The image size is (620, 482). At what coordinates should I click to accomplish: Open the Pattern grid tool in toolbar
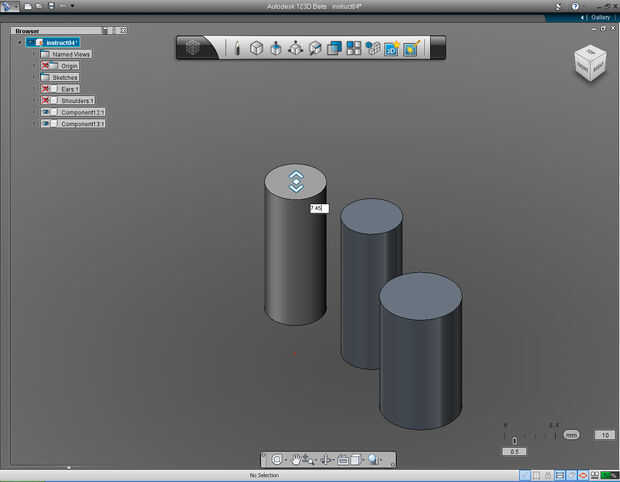(x=353, y=48)
